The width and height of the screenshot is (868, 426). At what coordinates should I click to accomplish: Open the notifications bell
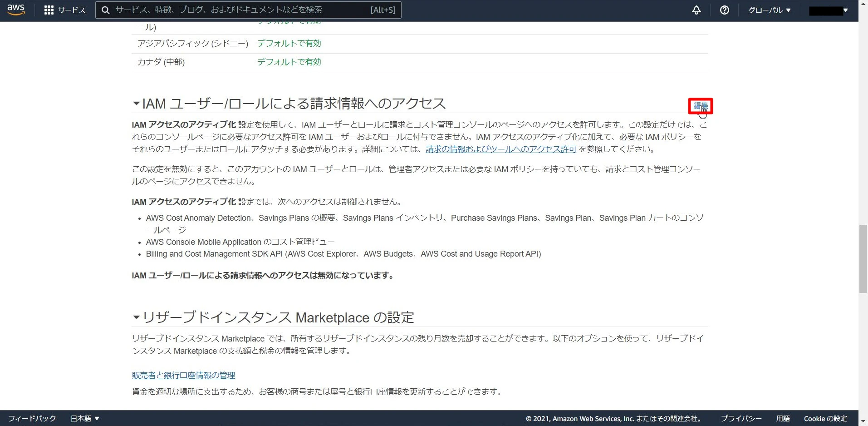696,10
